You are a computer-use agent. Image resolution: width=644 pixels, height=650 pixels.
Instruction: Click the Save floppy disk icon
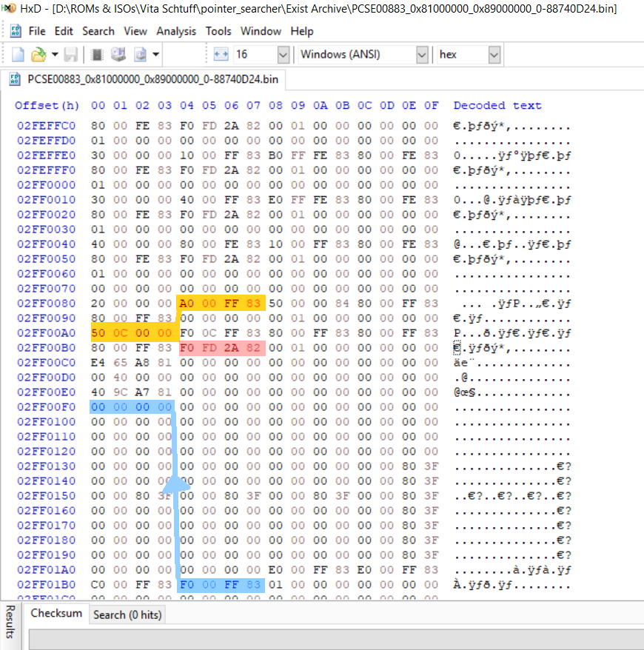(x=71, y=55)
